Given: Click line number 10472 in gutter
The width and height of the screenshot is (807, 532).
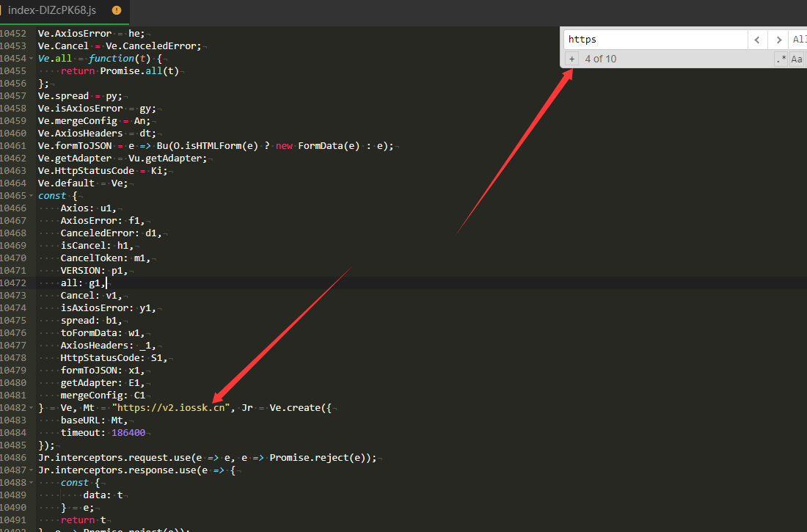Looking at the screenshot, I should 15,283.
